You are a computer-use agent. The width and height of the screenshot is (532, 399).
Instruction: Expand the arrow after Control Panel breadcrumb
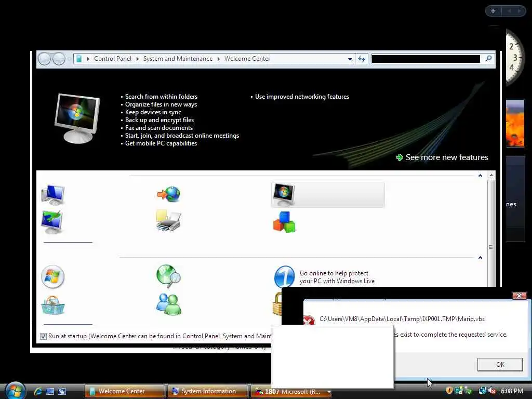click(x=137, y=59)
